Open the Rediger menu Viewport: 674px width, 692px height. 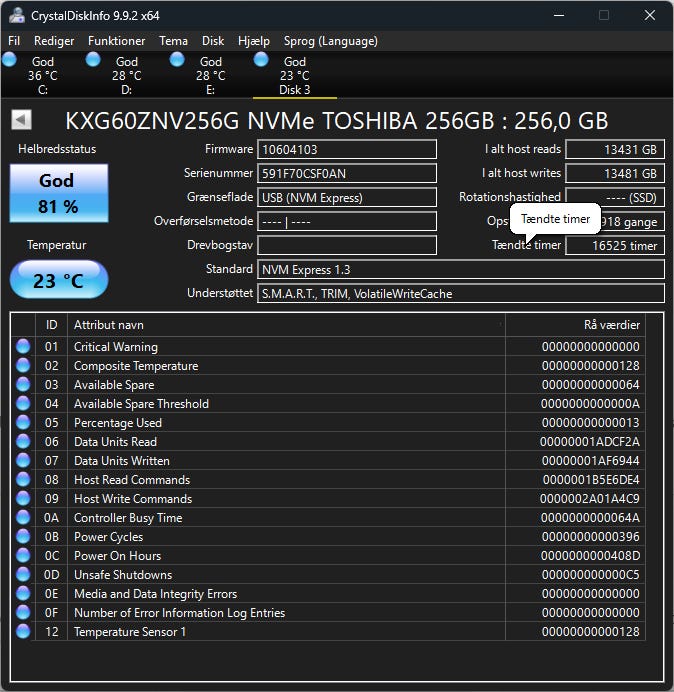[54, 41]
